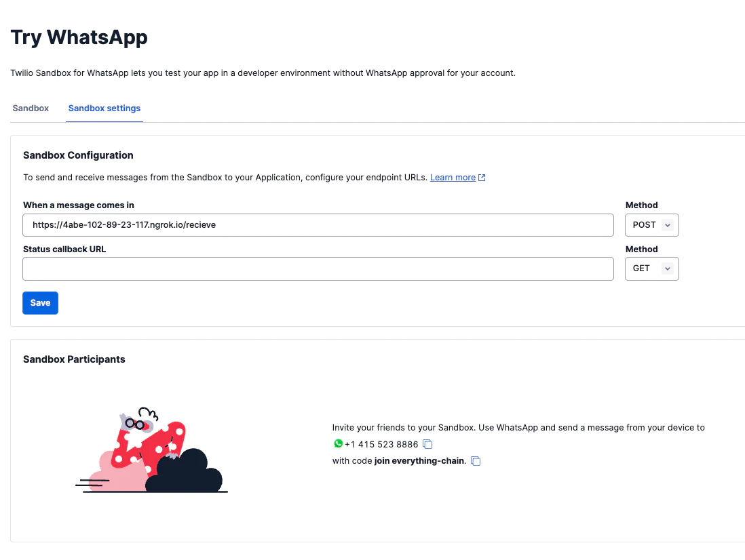Switch to the Sandbox tab

tap(31, 108)
